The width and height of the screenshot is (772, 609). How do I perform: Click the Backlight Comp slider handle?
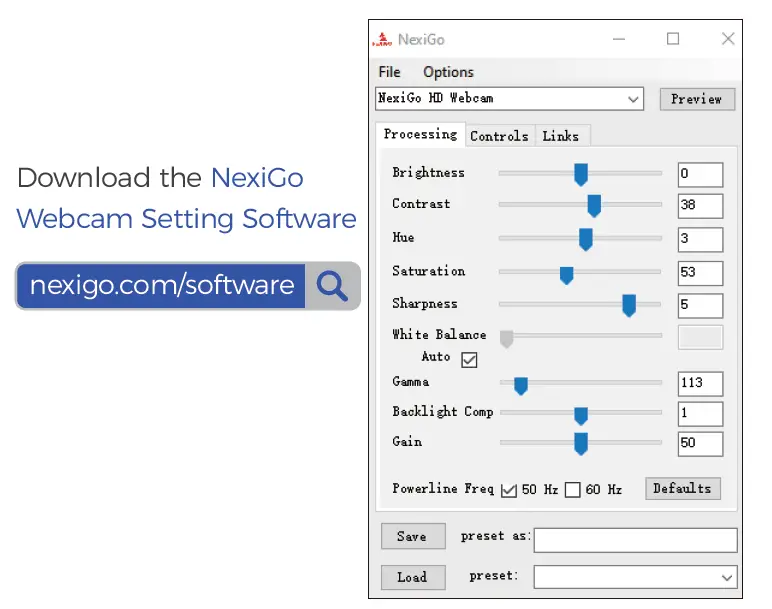tap(581, 416)
